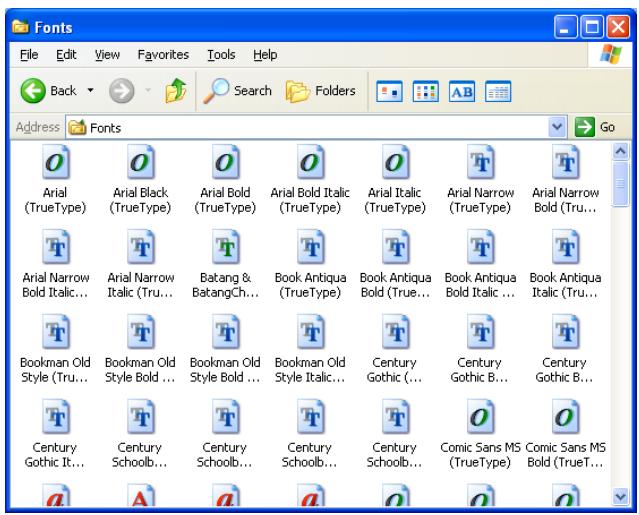Screen dimensions: 639x515
Task: Select the Century Gothic (… font icon
Action: point(395,332)
